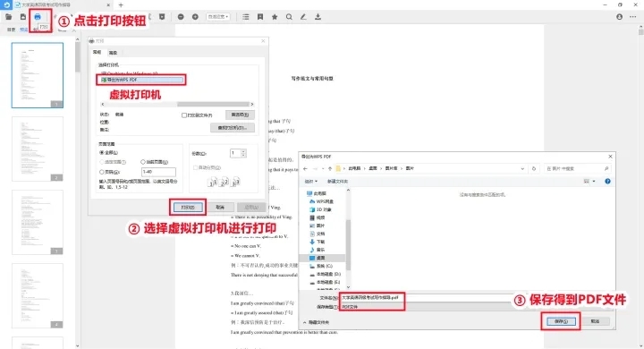Click the app home icon at top left
The image size is (644, 349).
click(5, 5)
